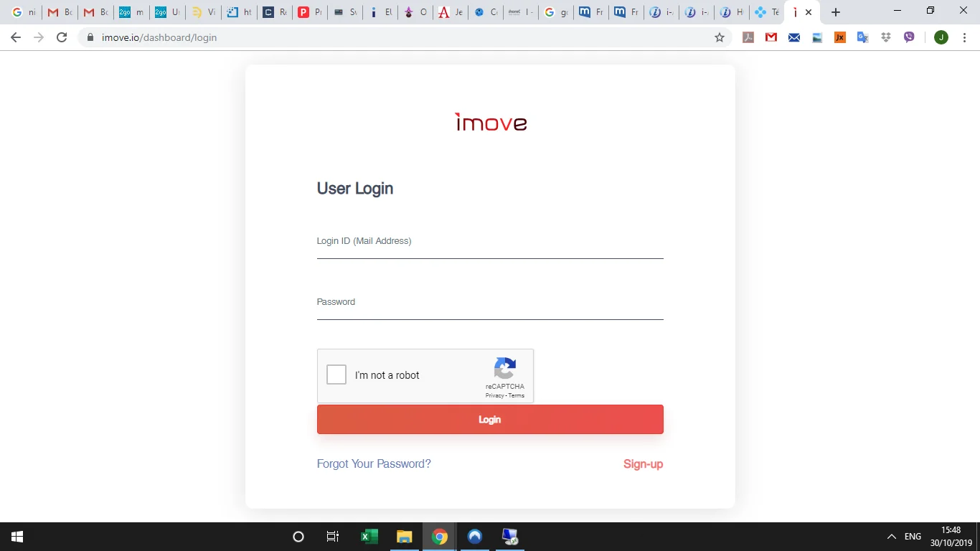Screen dimensions: 980x551
Task: Open Excel from the taskbar
Action: [369, 537]
